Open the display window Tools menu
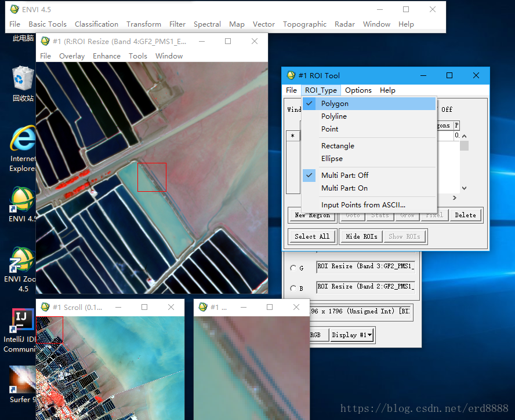This screenshot has width=515, height=420. [138, 56]
